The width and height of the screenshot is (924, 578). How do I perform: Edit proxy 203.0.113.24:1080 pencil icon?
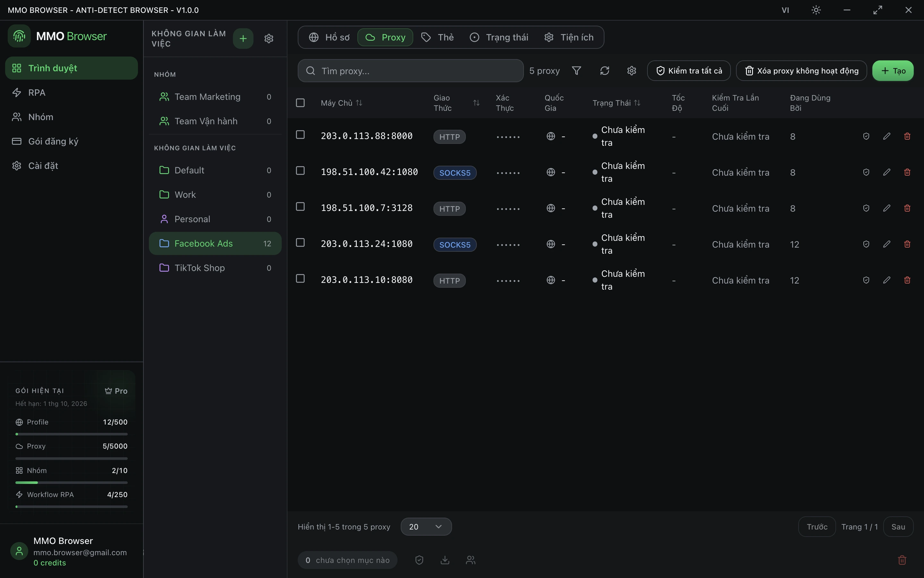click(886, 244)
